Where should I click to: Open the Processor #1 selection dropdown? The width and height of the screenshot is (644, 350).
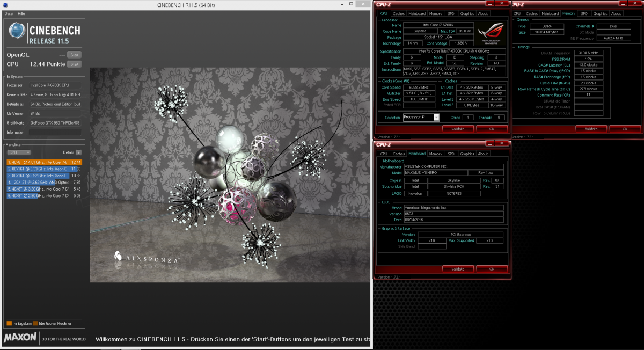(x=421, y=117)
